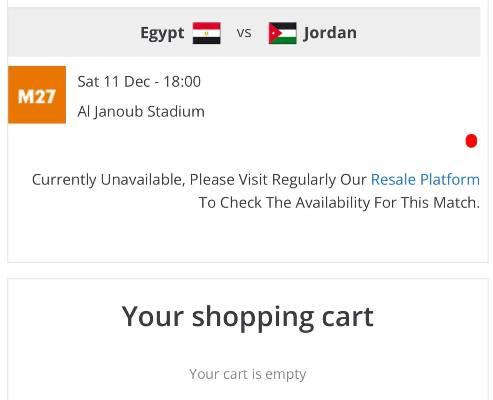Click the Egypt team name
This screenshot has height=400, width=493.
[162, 33]
